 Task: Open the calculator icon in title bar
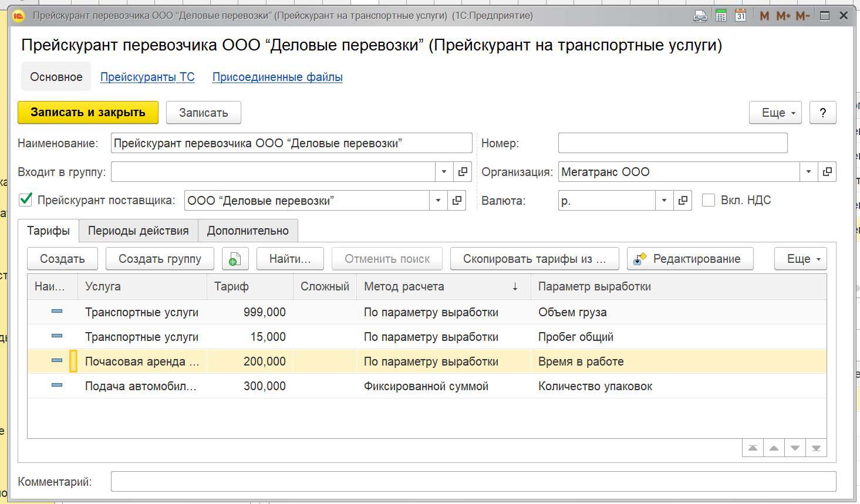click(721, 16)
